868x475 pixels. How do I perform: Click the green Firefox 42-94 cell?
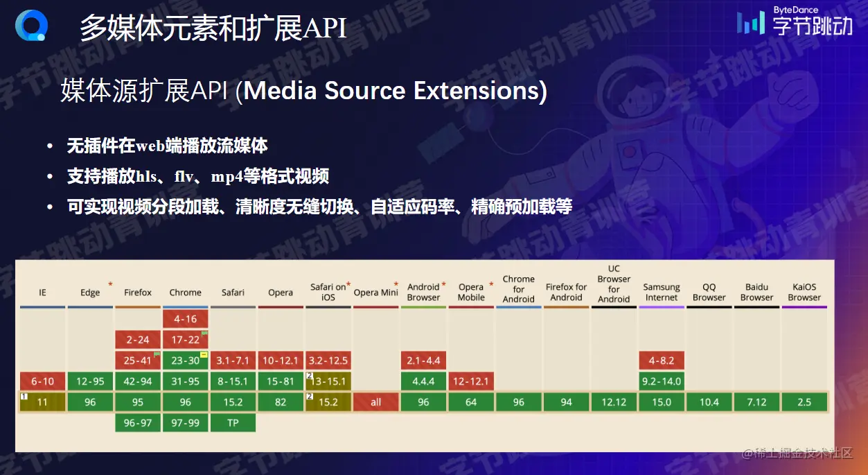pyautogui.click(x=138, y=381)
